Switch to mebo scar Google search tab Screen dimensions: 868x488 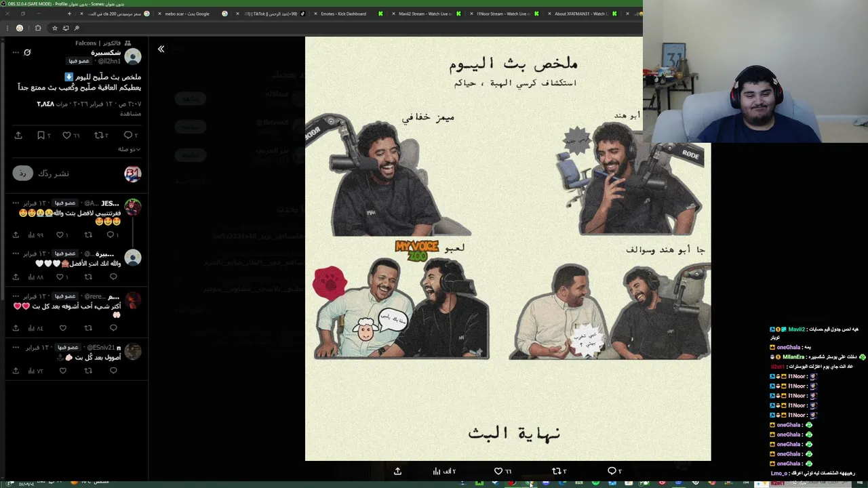coord(192,14)
